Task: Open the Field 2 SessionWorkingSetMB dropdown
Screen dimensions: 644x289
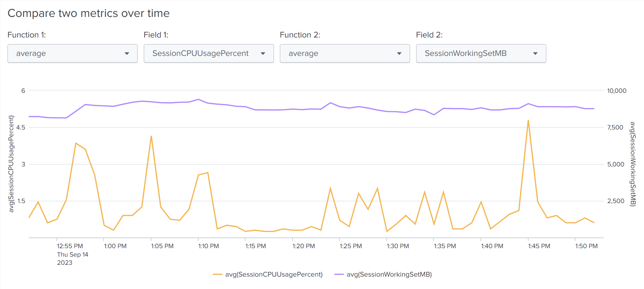Action: [481, 53]
